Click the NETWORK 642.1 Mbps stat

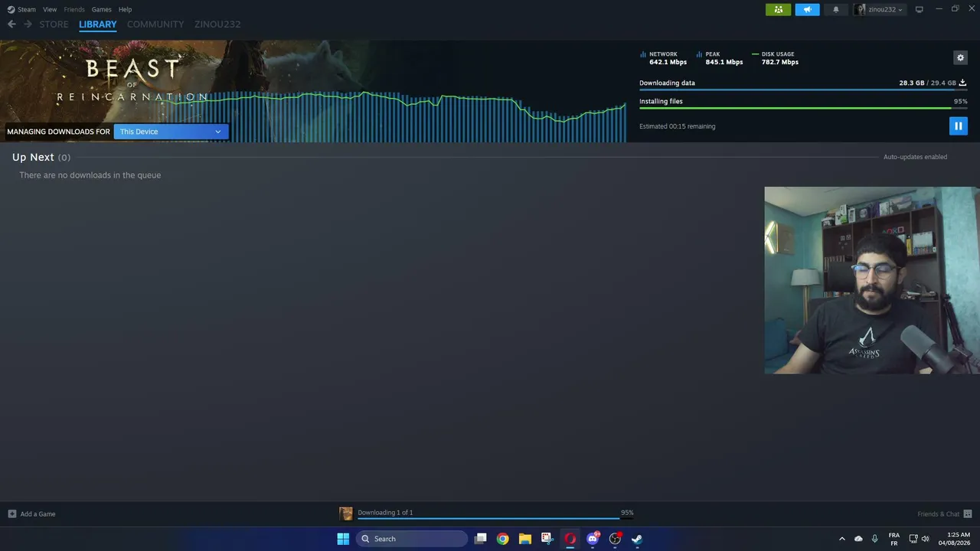point(663,58)
